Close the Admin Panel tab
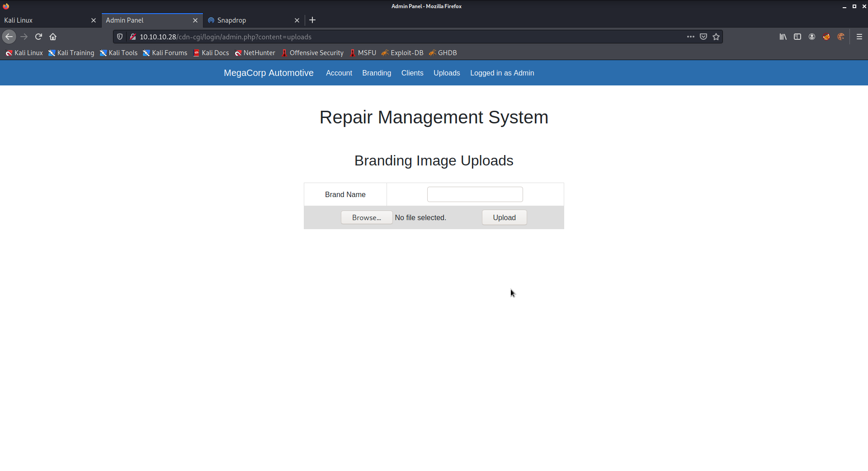This screenshot has width=868, height=471. [195, 20]
